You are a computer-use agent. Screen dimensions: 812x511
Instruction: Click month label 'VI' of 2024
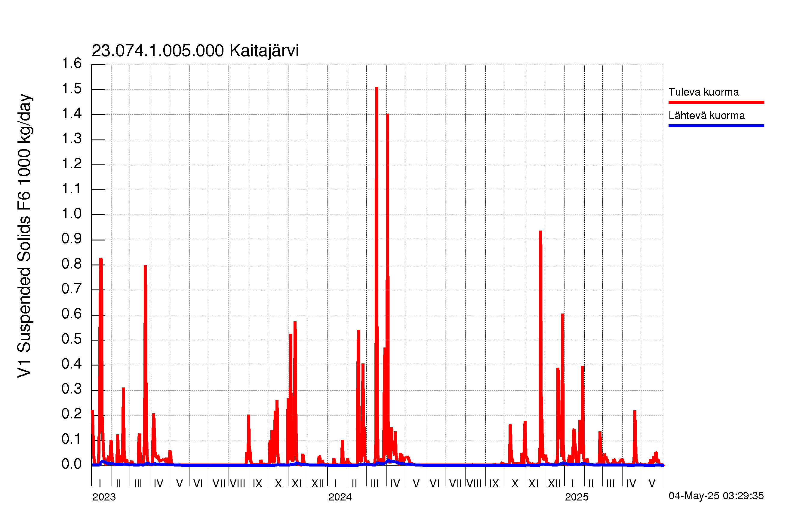coord(435,484)
